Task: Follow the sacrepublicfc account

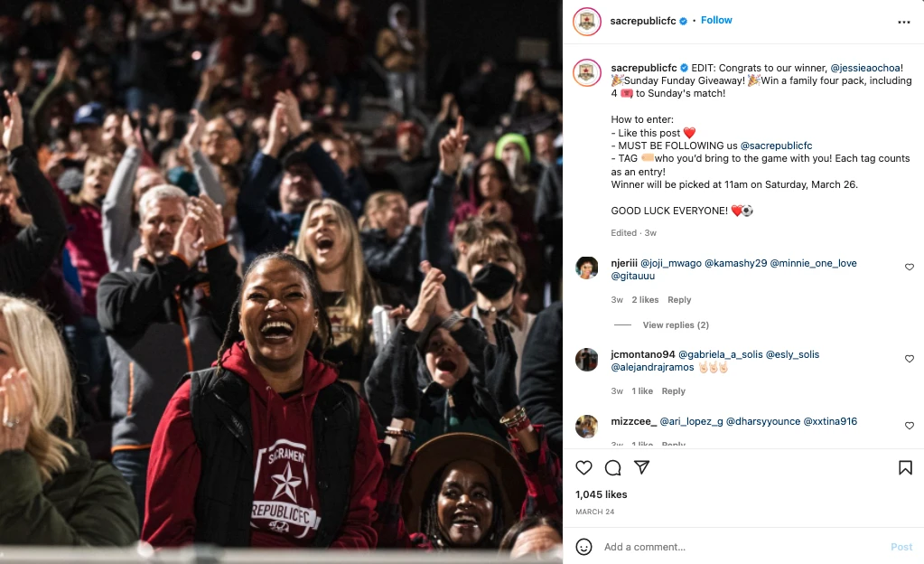Action: coord(716,20)
